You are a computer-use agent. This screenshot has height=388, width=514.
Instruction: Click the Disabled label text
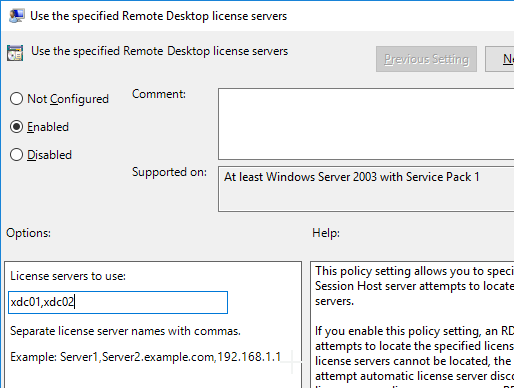pyautogui.click(x=49, y=155)
